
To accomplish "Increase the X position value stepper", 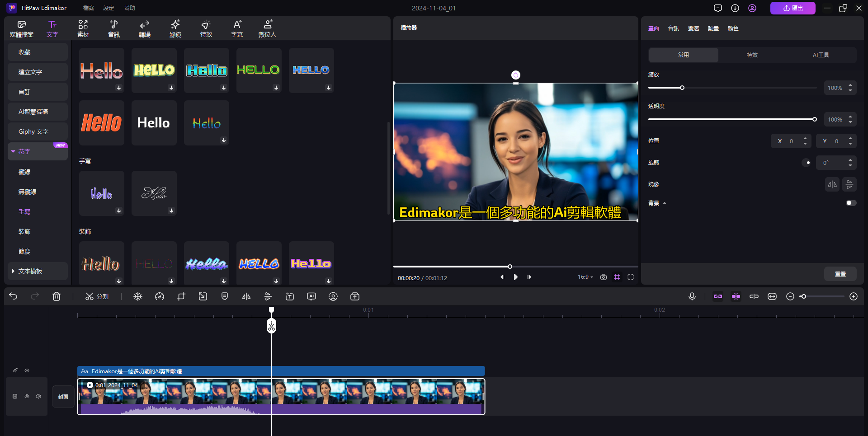I will [805, 138].
